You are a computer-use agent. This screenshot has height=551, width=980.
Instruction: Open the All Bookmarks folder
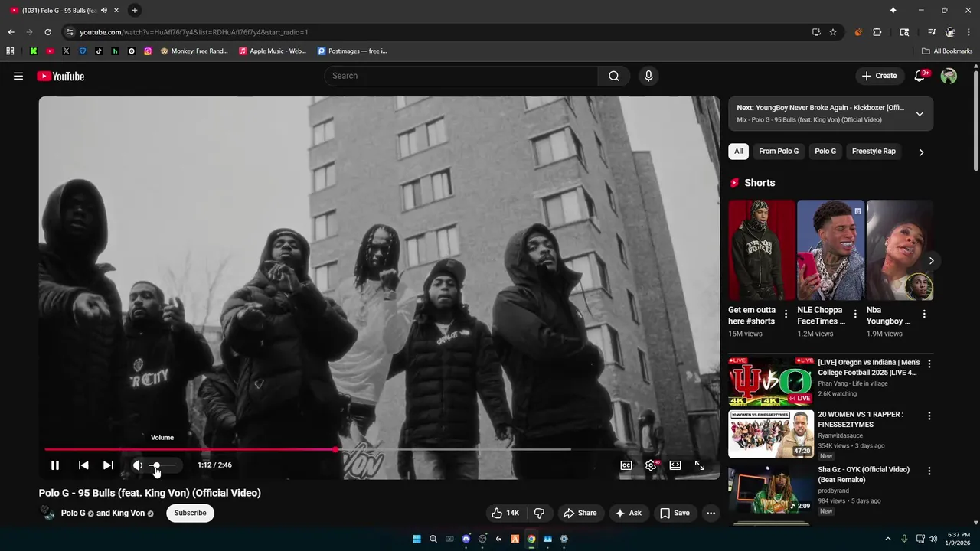coord(947,51)
